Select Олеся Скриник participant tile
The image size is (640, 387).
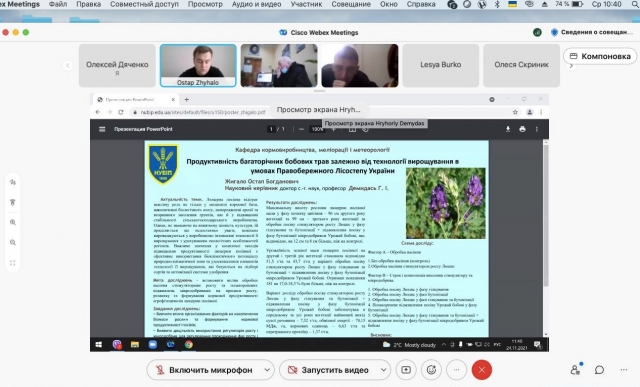click(521, 66)
